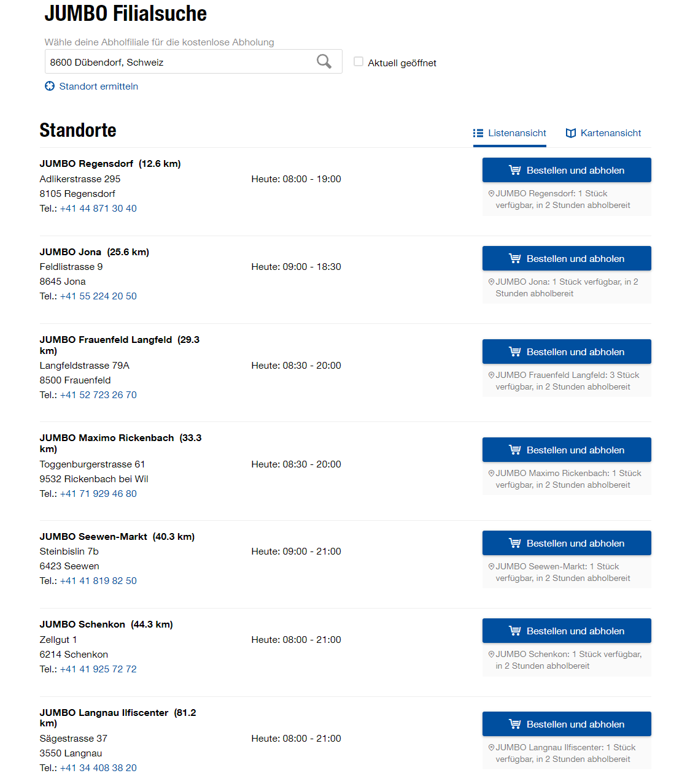Open Seewen-Markt telephone link
Viewport: 690px width, 784px height.
coord(98,581)
